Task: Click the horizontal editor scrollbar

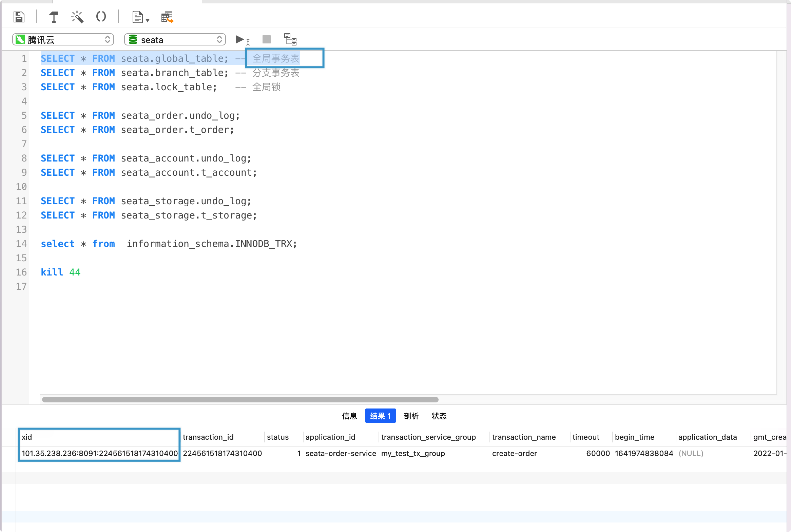Action: (240, 400)
